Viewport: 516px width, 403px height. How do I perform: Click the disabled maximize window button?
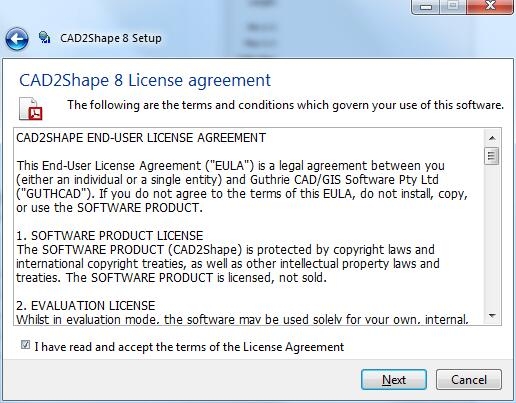[x=453, y=6]
